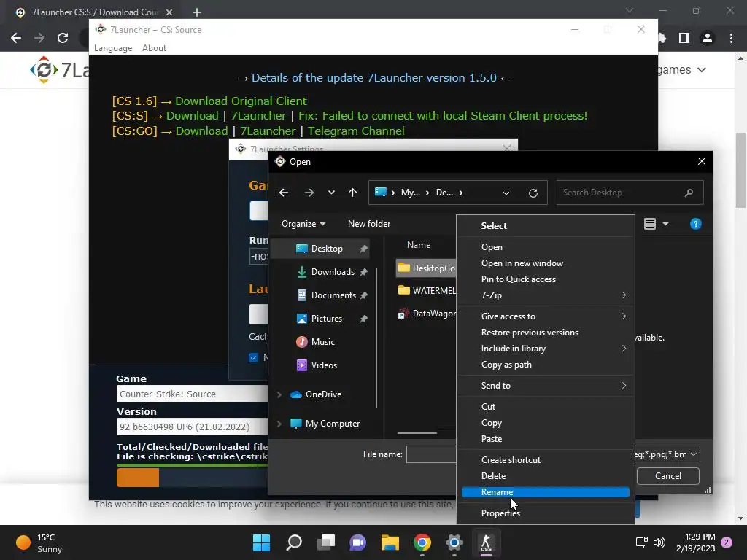Choose Open in new window
This screenshot has height=560, width=747.
[x=546, y=262]
